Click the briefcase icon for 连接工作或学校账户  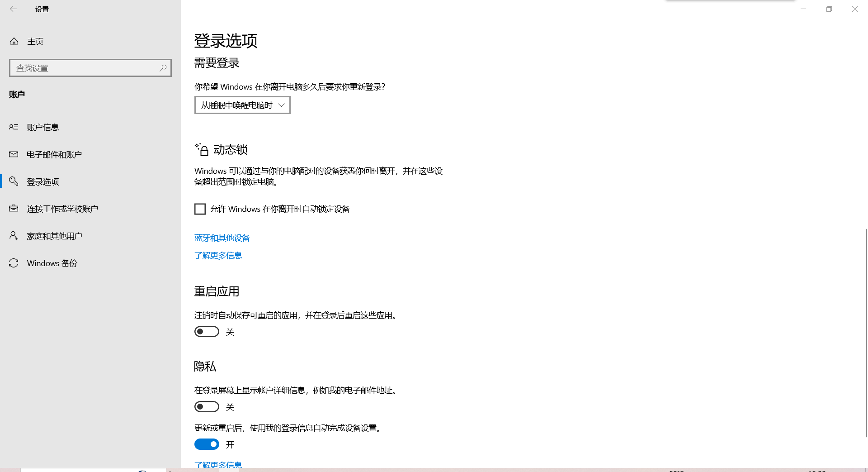(x=14, y=209)
